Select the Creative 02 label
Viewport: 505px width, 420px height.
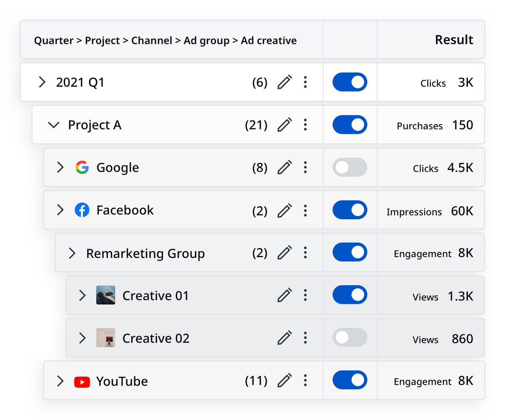[156, 338]
